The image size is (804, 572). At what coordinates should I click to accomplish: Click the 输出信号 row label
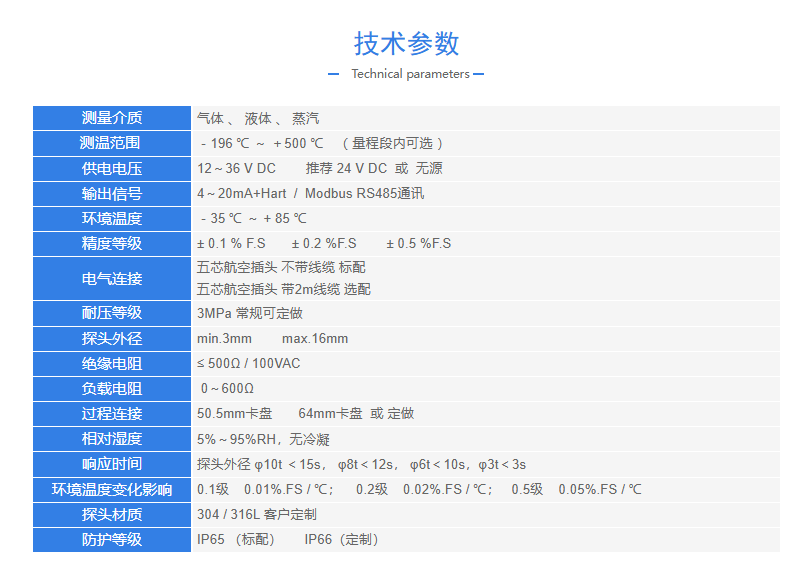point(112,193)
